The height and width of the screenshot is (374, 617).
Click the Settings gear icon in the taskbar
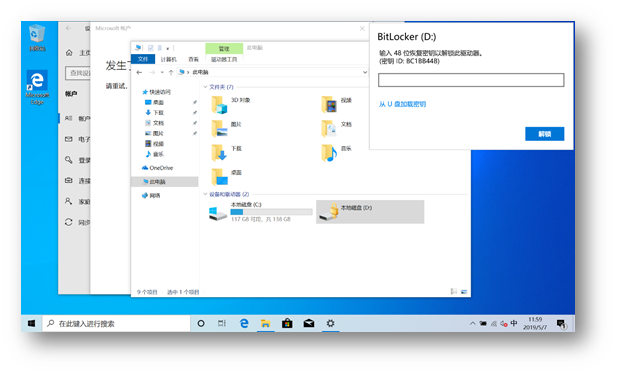click(331, 323)
